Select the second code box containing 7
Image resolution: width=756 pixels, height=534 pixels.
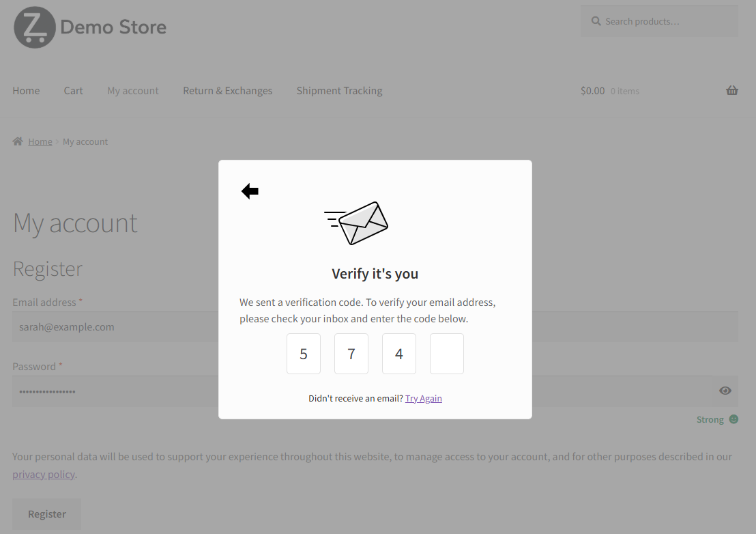tap(351, 354)
